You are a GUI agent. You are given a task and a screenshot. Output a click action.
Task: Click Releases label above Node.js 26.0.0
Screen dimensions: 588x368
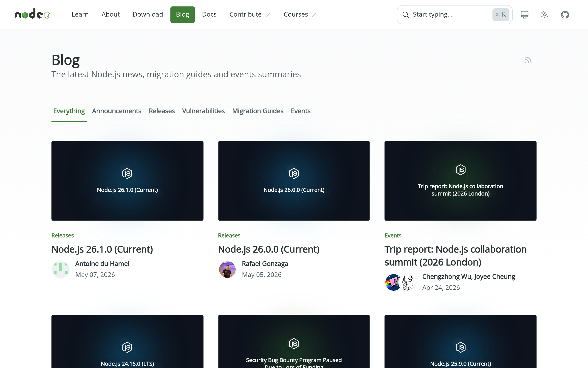point(229,235)
